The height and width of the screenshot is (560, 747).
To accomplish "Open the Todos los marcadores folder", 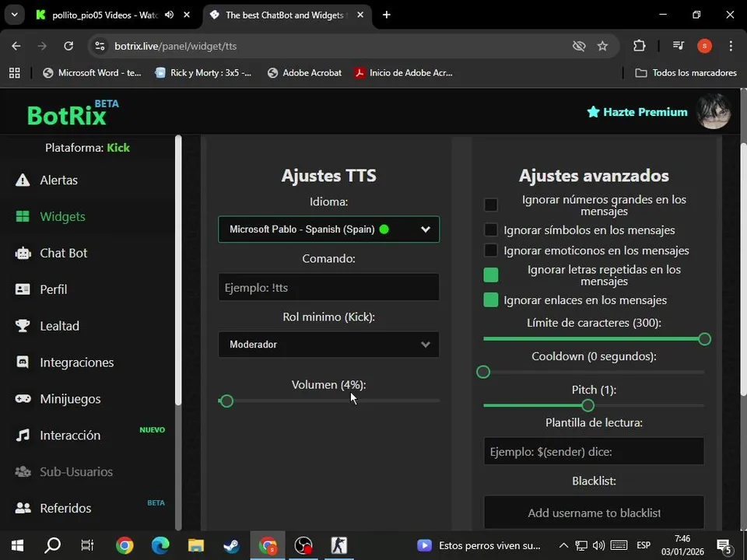I will point(686,73).
